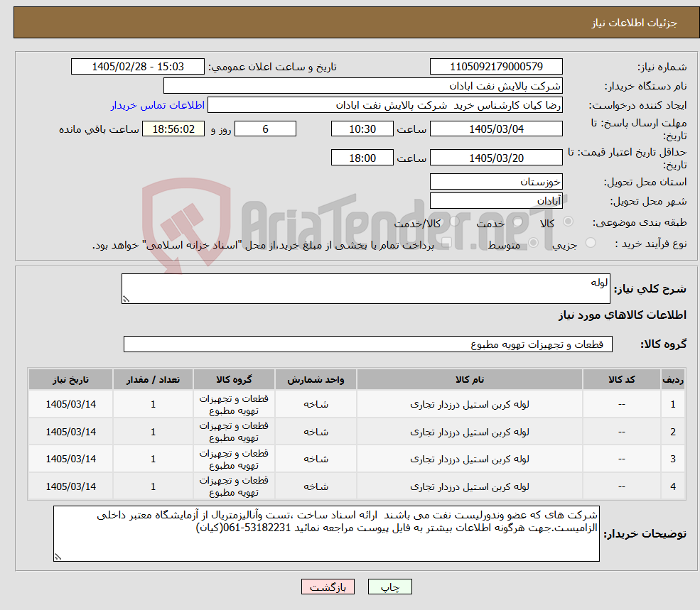Click the تاریخ نیاز column header

pyautogui.click(x=70, y=379)
